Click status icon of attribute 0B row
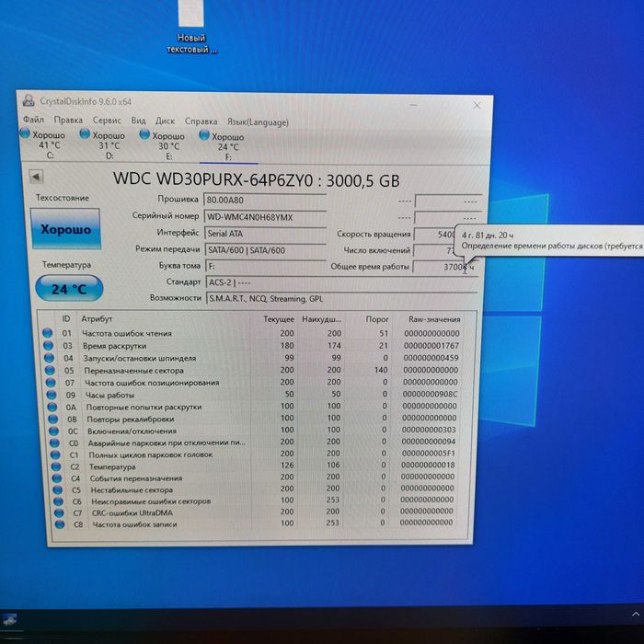The height and width of the screenshot is (644, 644). [x=53, y=419]
